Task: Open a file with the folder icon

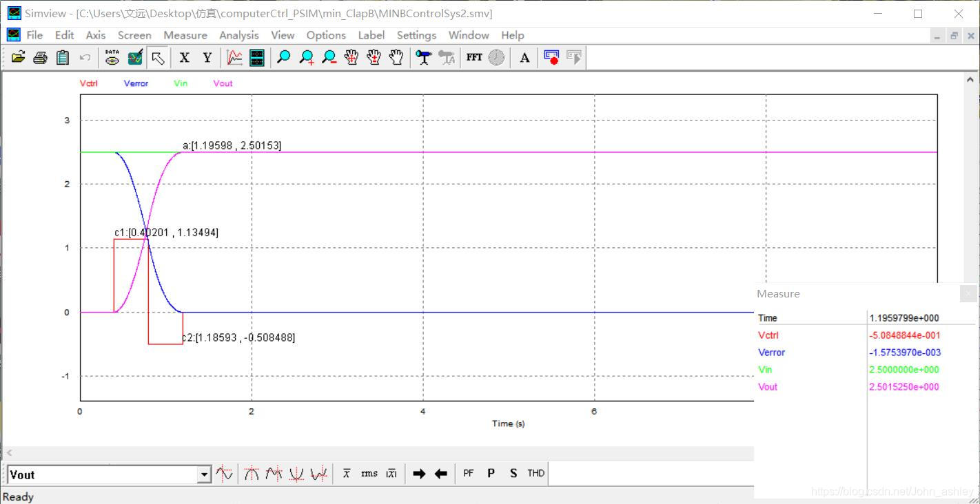Action: 18,58
